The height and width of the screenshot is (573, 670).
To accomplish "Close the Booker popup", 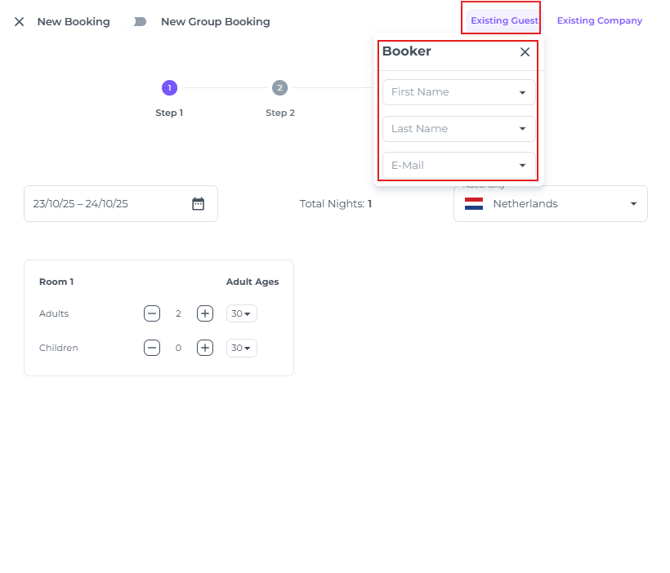I will (525, 52).
